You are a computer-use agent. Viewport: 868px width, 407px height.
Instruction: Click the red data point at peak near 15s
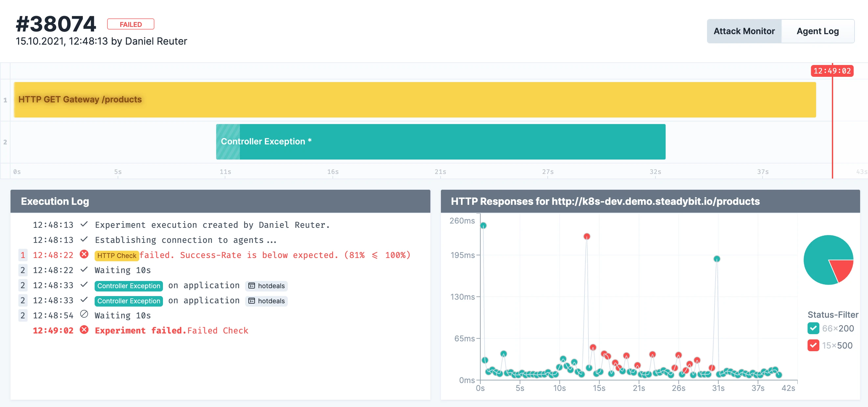(587, 237)
